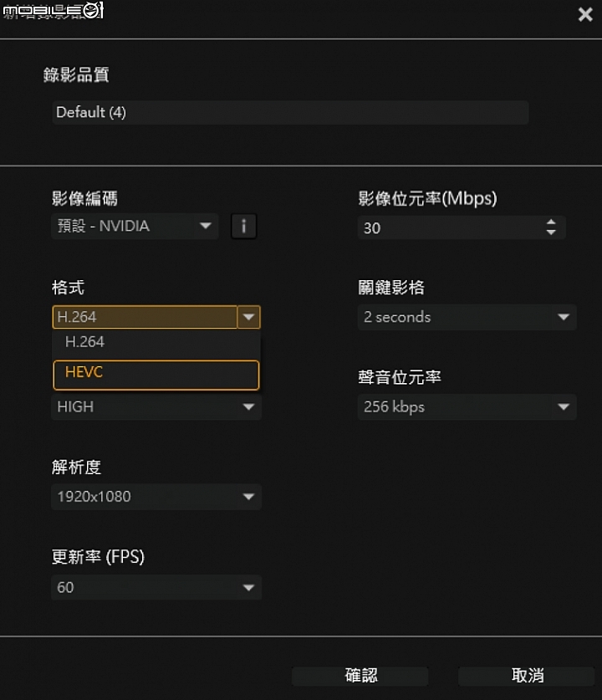
Task: Decrease video bitrate with down arrow
Action: pyautogui.click(x=551, y=232)
